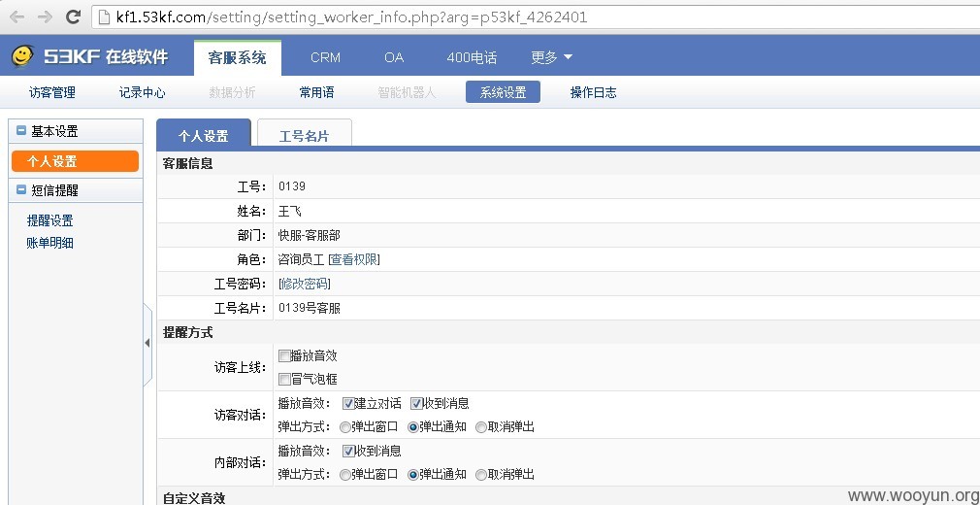Click the 自定义音效 section header
This screenshot has height=505, width=980.
point(194,498)
